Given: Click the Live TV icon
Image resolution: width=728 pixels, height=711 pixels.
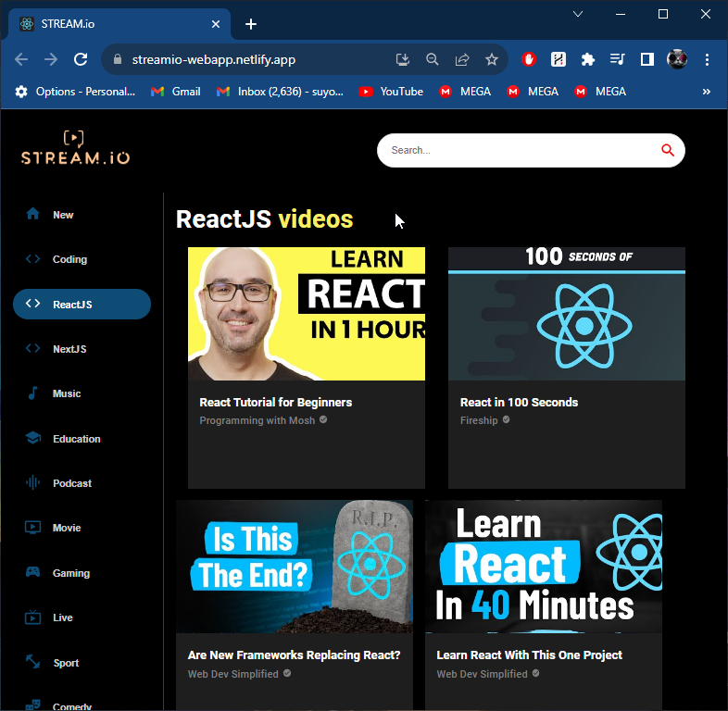Looking at the screenshot, I should (x=32, y=617).
